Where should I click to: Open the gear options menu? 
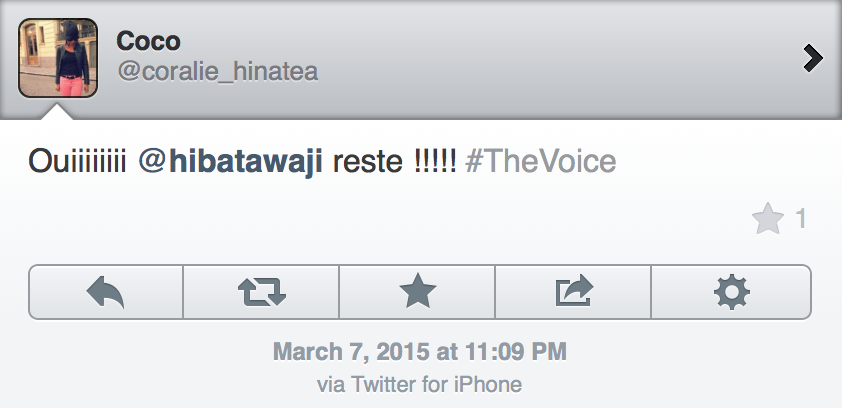click(x=731, y=291)
